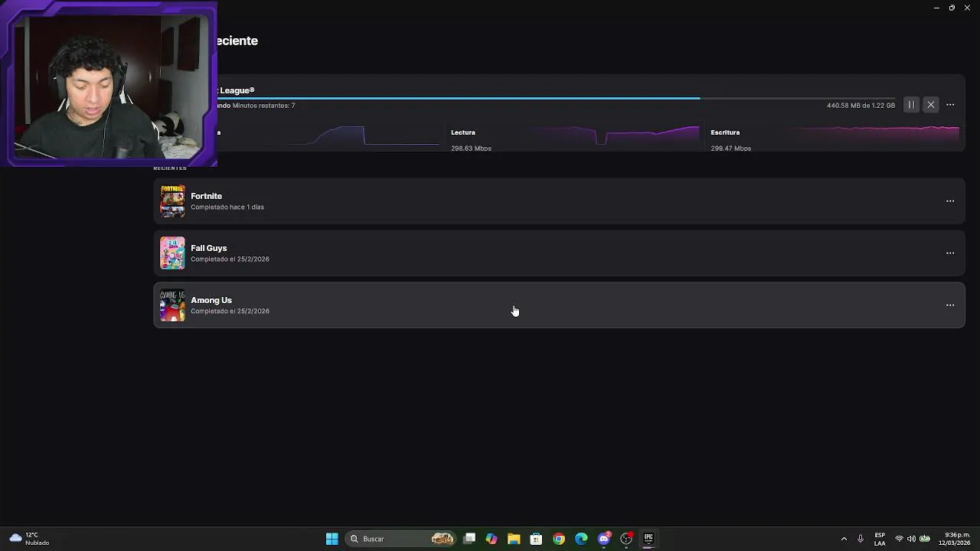Click '440.58 MB de 1.22 GB' download size

861,106
